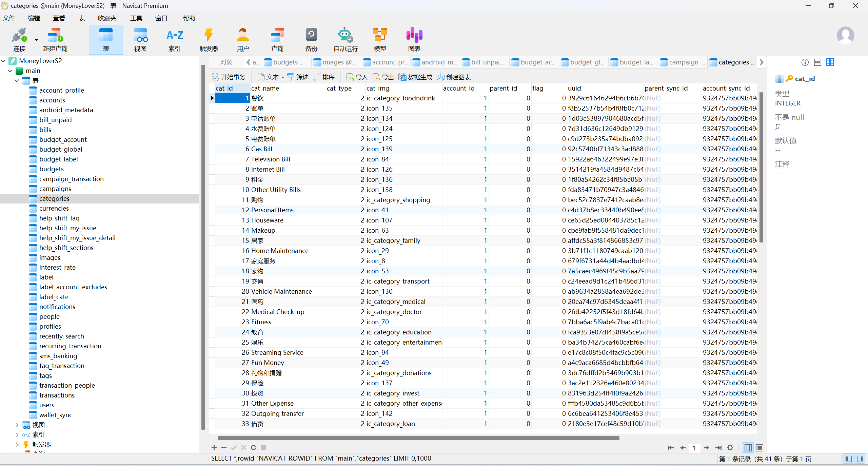Open the 收藏夹 menu
The image size is (868, 466).
pos(107,18)
